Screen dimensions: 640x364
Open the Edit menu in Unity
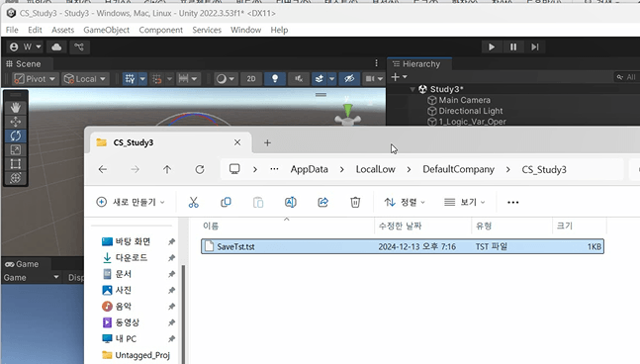[35, 30]
